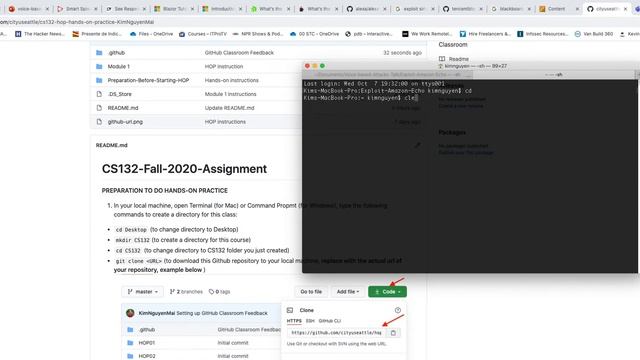Close the 'tencentblu...' browser tab

pyautogui.click(x=481, y=9)
